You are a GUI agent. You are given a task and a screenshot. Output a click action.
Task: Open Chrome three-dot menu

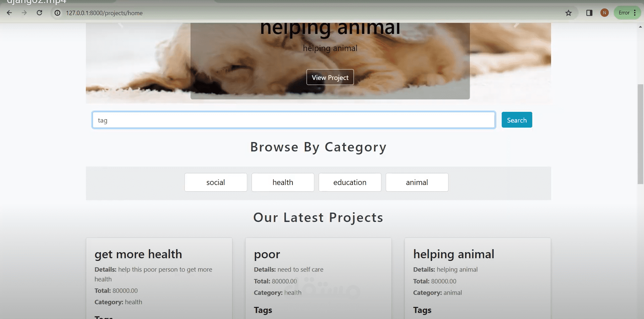635,13
